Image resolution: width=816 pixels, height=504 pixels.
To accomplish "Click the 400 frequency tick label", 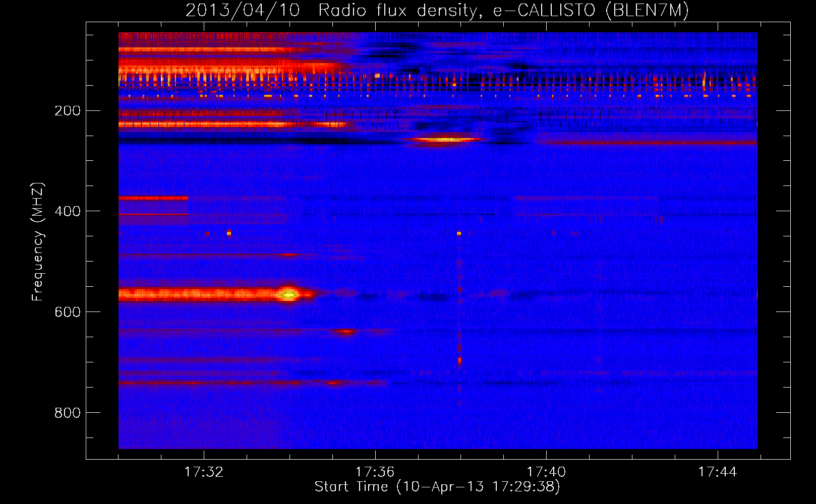I will click(x=68, y=211).
